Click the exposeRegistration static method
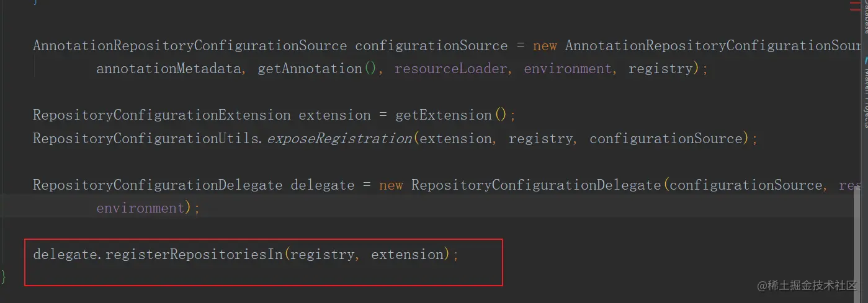 coord(339,139)
